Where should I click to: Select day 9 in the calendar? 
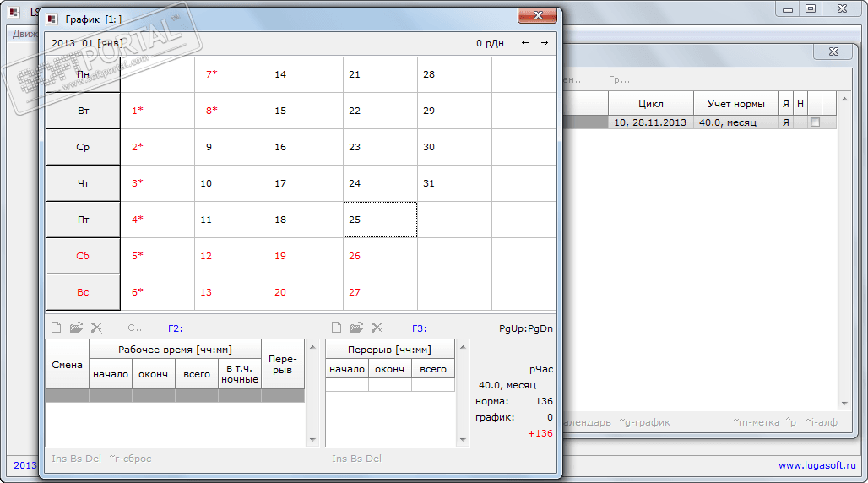(231, 147)
